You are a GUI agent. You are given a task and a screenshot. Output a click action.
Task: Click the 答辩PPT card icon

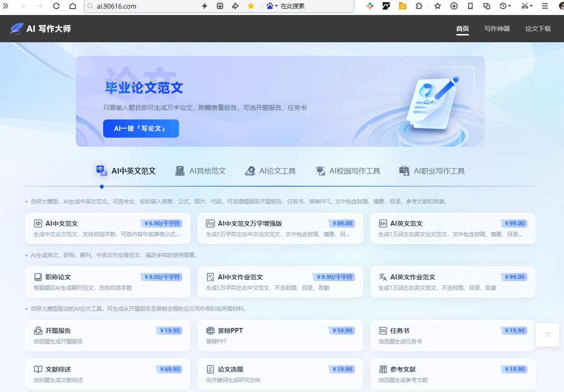(210, 331)
